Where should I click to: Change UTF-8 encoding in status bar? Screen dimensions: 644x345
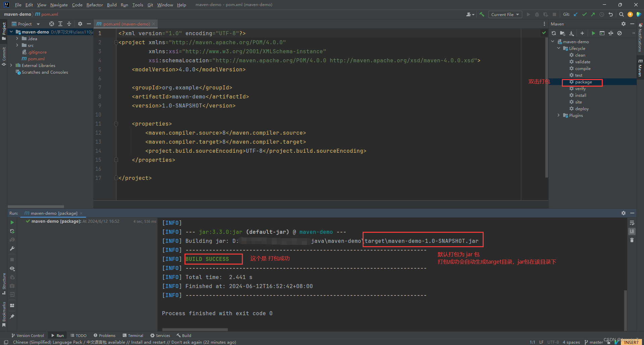[x=553, y=342]
